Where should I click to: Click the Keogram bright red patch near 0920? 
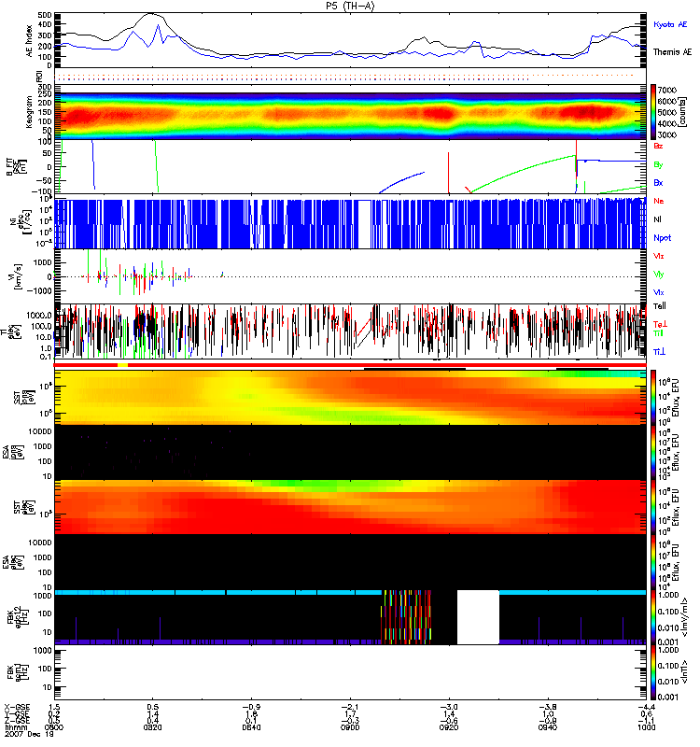tap(439, 113)
